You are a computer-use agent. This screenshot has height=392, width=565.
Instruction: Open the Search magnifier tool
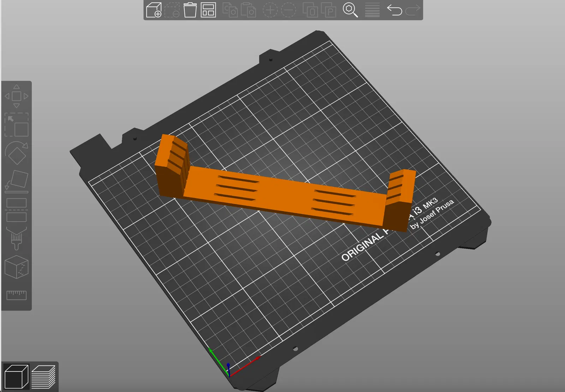coord(350,10)
